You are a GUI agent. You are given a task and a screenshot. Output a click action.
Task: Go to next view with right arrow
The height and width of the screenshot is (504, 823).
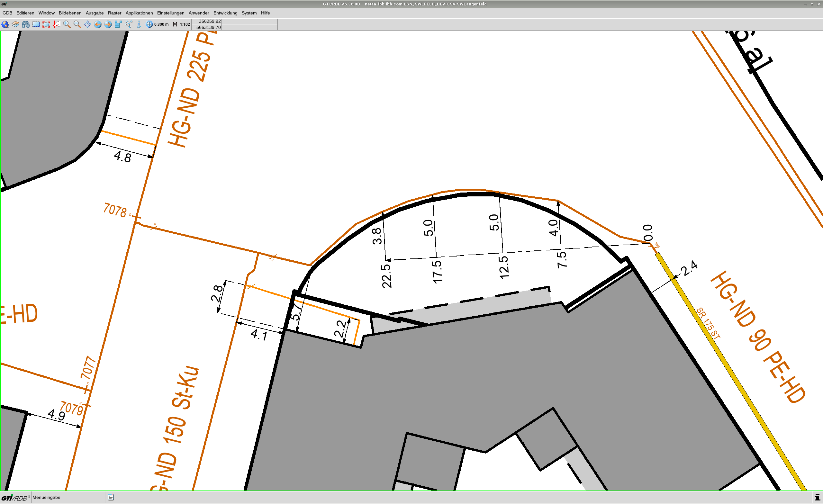pyautogui.click(x=108, y=24)
